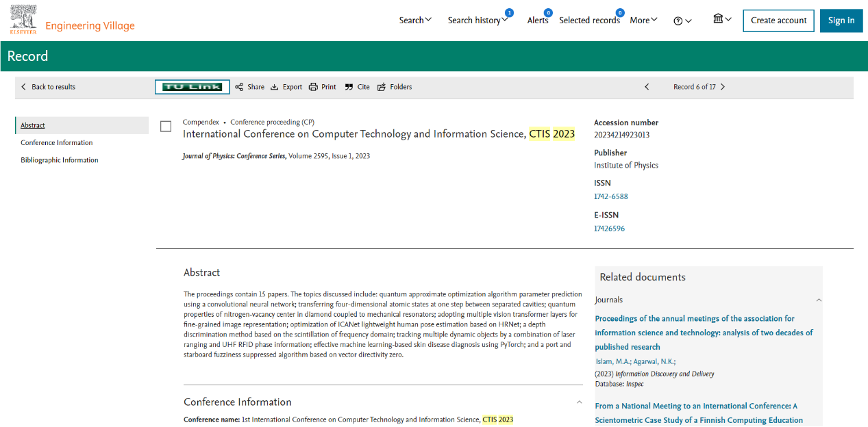This screenshot has height=427, width=868.
Task: Open the Search dropdown menu
Action: (x=415, y=21)
